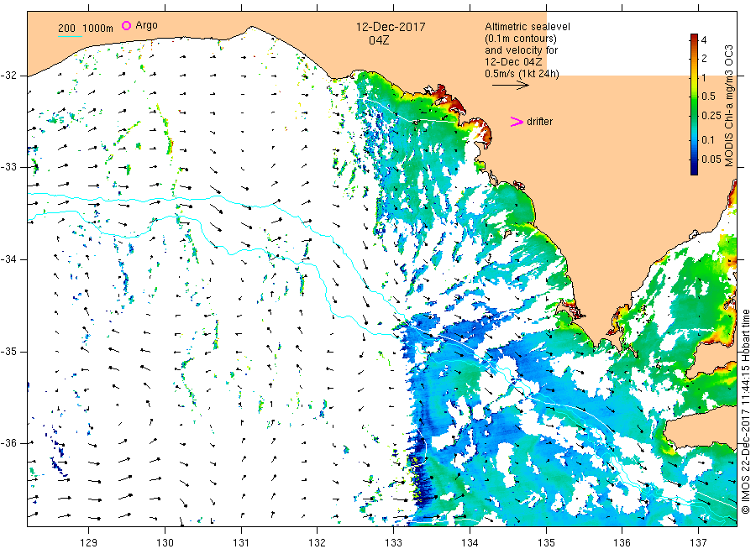Click the latitude label -36
Viewport: 756px width, 554px height.
[x=8, y=443]
